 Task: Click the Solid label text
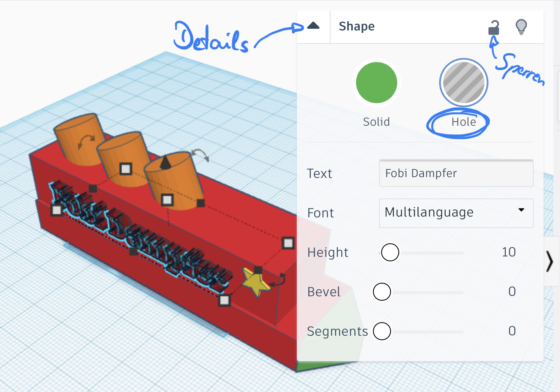point(376,122)
